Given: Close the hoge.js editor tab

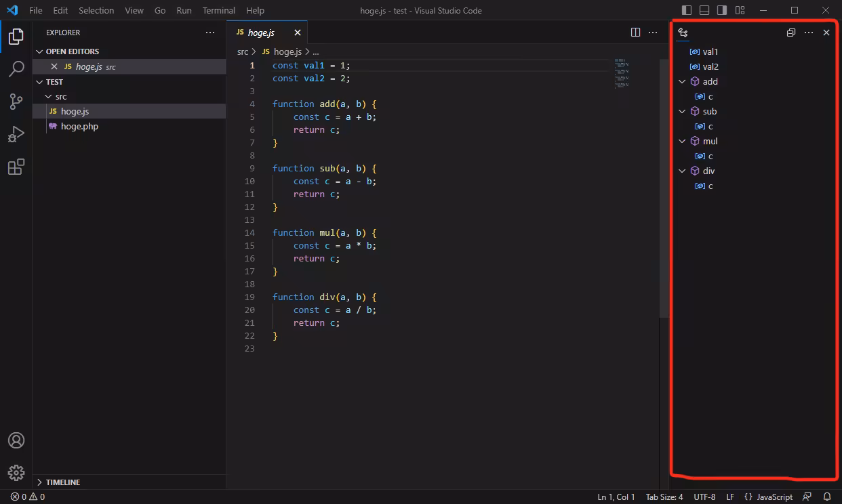Looking at the screenshot, I should coord(297,33).
